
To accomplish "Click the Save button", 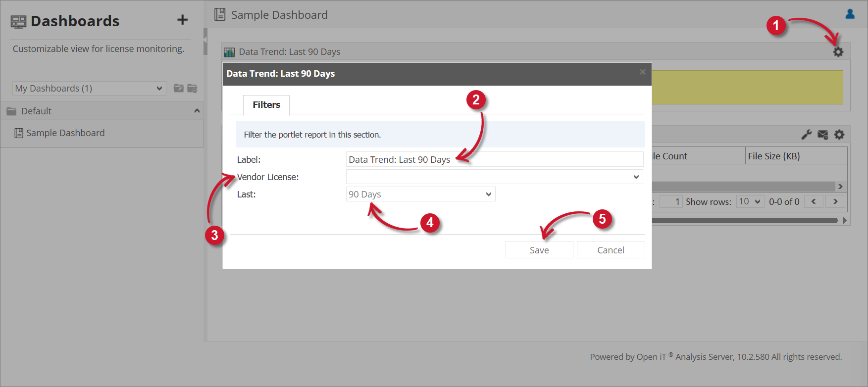I will (x=539, y=250).
